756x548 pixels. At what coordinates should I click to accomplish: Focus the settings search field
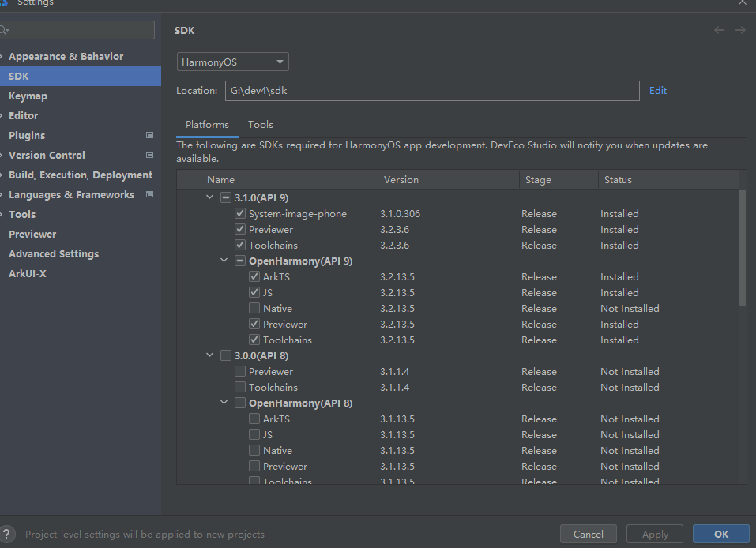[77, 30]
